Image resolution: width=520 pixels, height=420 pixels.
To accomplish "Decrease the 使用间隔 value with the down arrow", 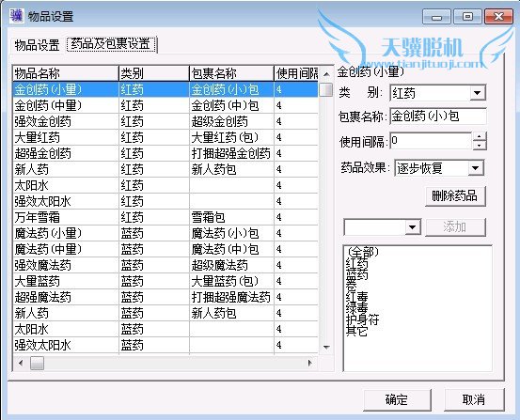I will pos(480,146).
